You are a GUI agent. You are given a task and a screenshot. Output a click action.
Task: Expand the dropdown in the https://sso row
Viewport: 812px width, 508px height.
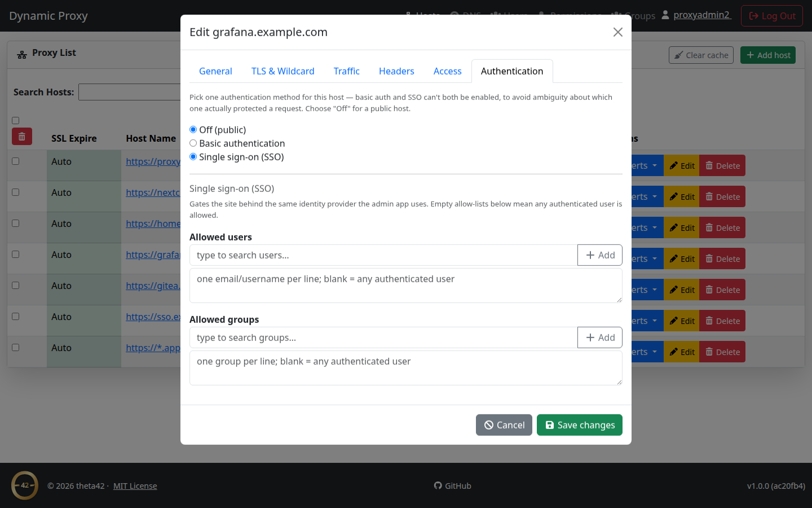click(647, 321)
